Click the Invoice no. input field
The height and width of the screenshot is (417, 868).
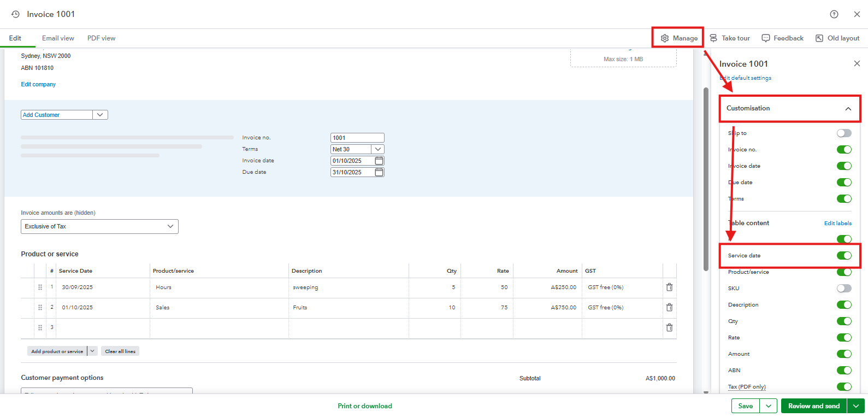click(x=357, y=138)
